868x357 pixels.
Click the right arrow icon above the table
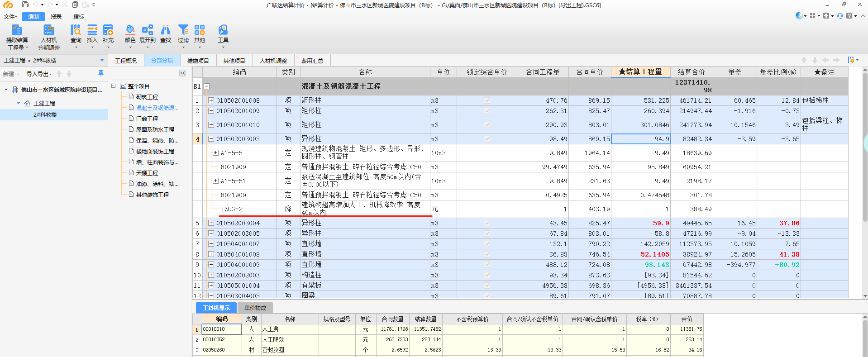pos(836,60)
